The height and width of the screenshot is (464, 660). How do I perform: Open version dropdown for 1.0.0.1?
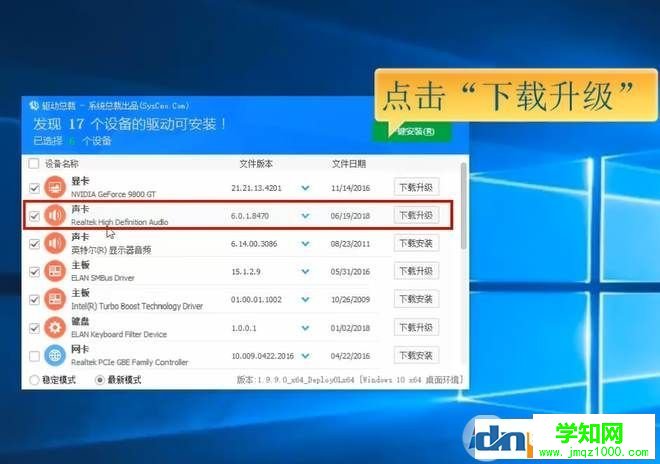306,328
